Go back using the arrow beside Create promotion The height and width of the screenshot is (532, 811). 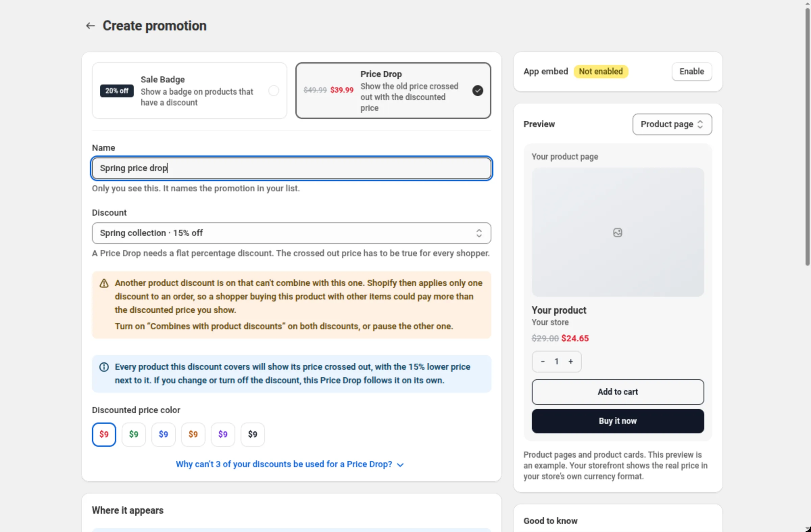(90, 26)
